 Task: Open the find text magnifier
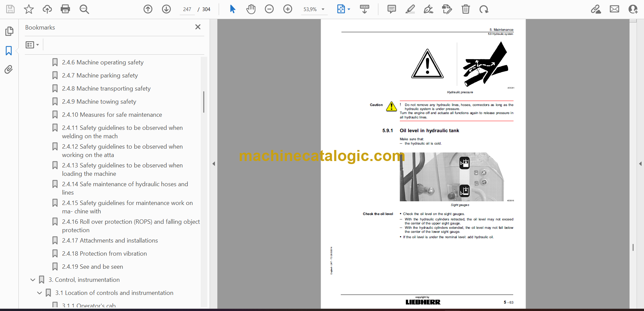coord(84,9)
